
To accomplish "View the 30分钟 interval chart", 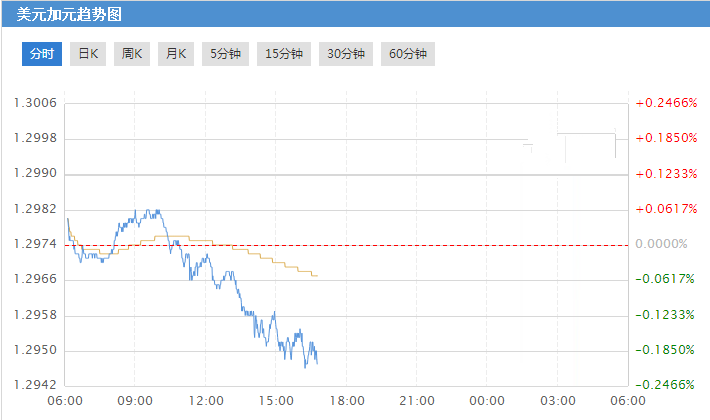I will point(346,54).
